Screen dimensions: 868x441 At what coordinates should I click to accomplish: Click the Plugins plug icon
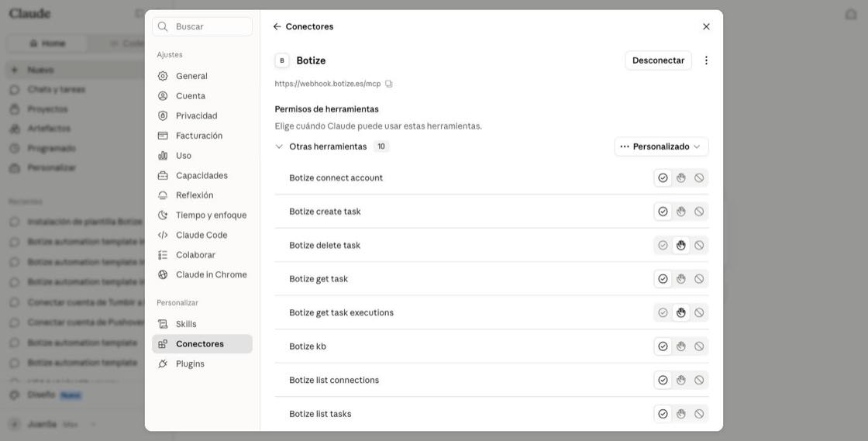(163, 364)
